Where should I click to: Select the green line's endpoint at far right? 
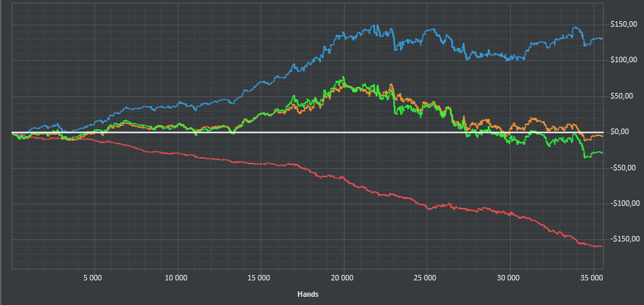[x=602, y=152]
